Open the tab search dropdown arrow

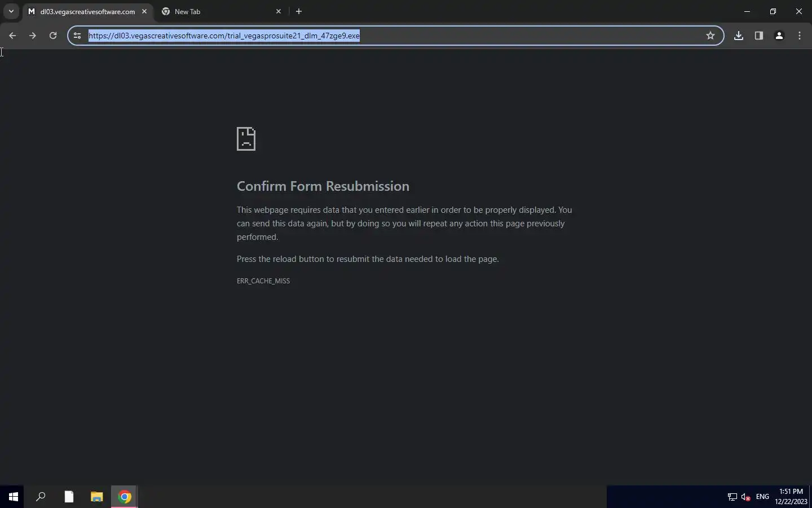tap(11, 11)
